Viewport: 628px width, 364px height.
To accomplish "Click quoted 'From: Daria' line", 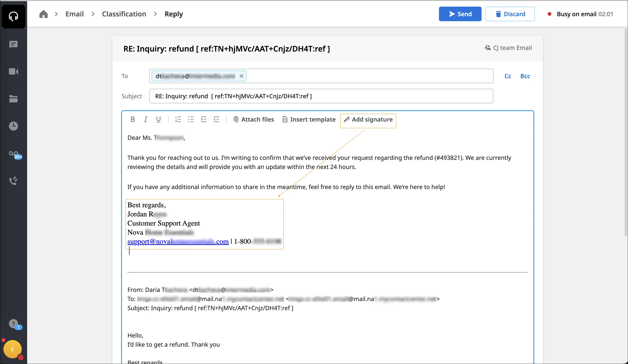I will pos(200,290).
